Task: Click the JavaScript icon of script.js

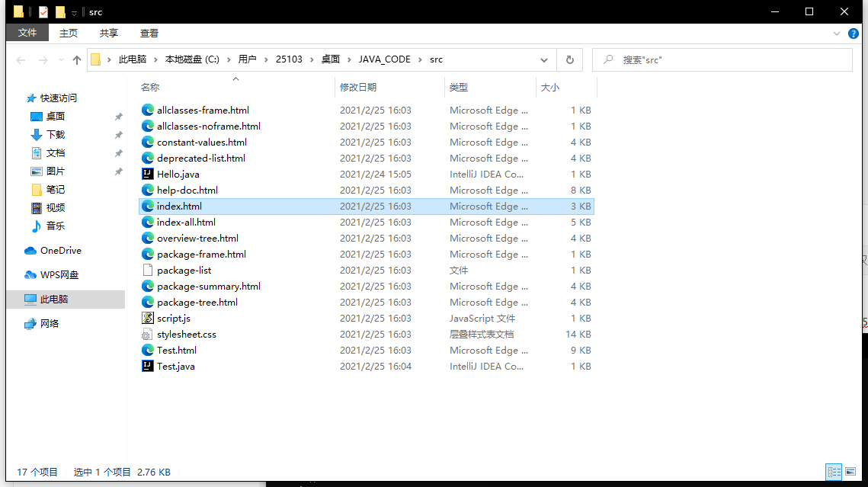Action: point(147,319)
